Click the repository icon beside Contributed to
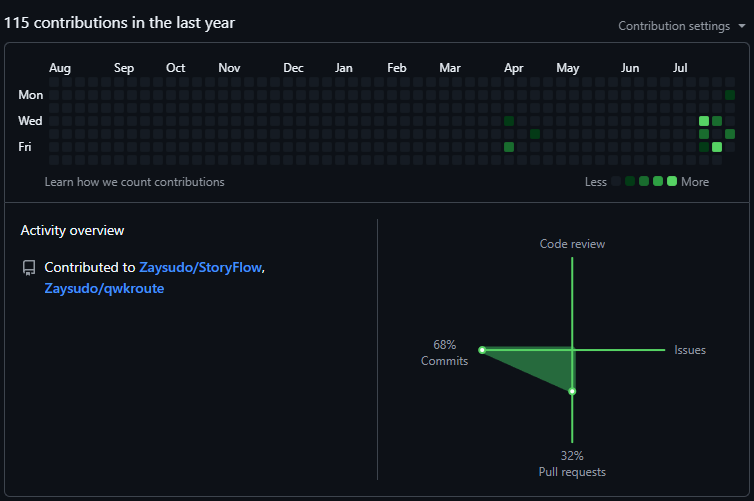The height and width of the screenshot is (501, 754). click(29, 268)
